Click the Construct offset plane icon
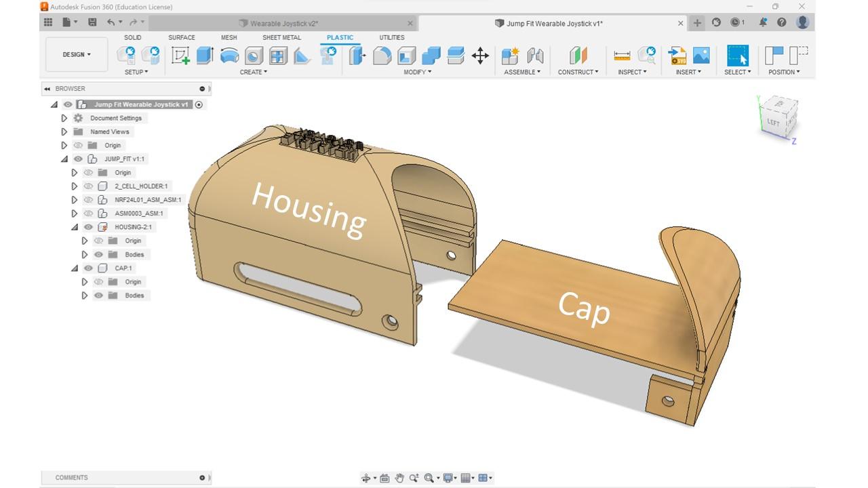This screenshot has width=868, height=488. tap(577, 54)
